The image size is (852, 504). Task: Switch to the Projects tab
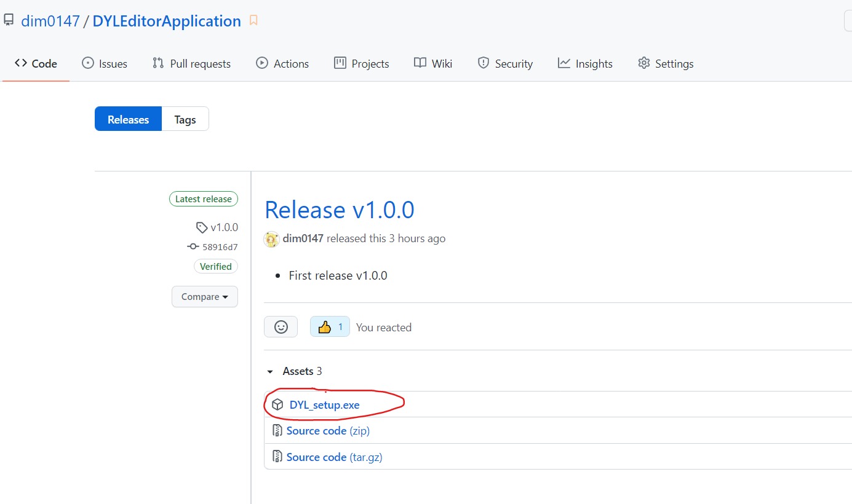click(x=362, y=63)
